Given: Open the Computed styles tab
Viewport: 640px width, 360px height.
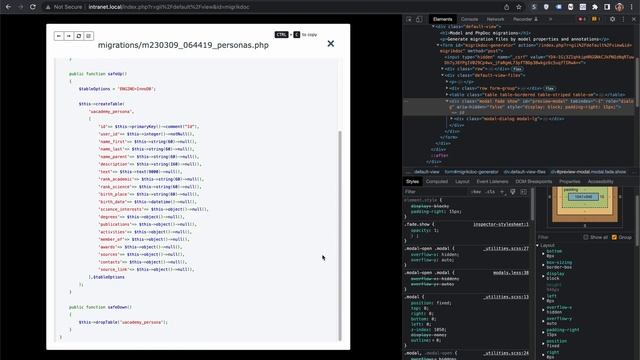Looking at the screenshot, I should click(x=437, y=182).
